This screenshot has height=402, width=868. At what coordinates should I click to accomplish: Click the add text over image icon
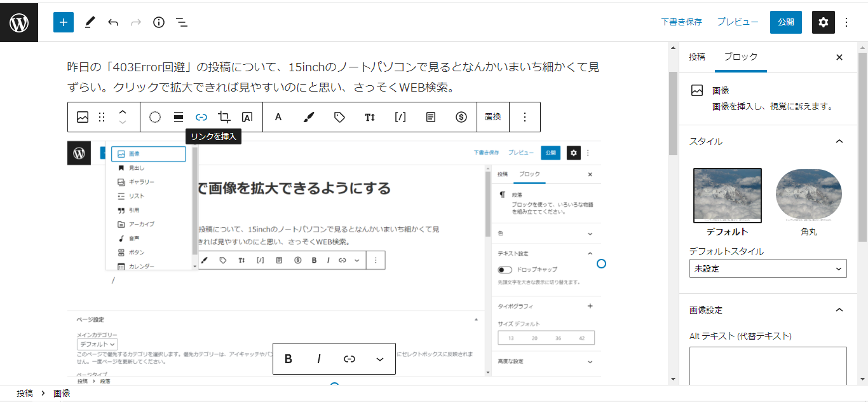click(x=247, y=117)
